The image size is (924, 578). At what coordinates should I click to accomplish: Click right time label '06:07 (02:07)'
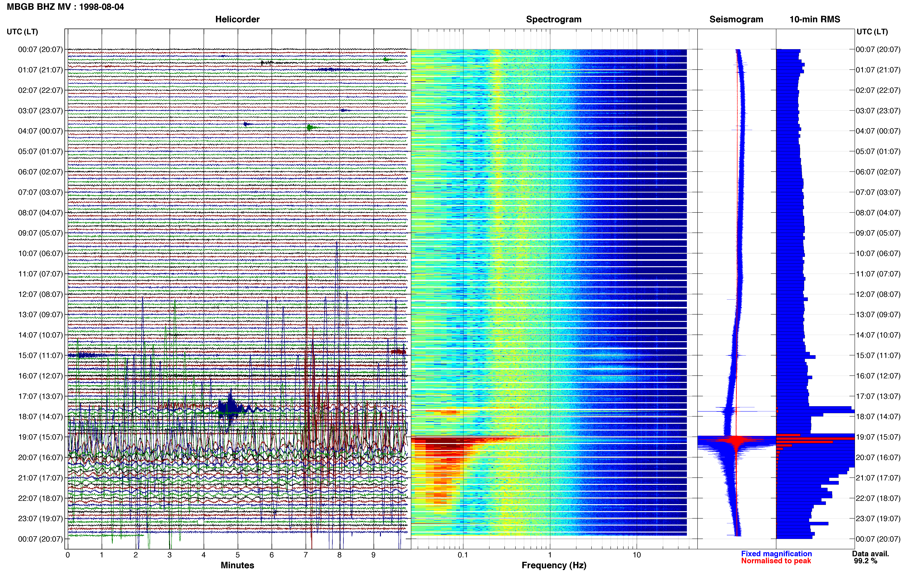pos(878,172)
